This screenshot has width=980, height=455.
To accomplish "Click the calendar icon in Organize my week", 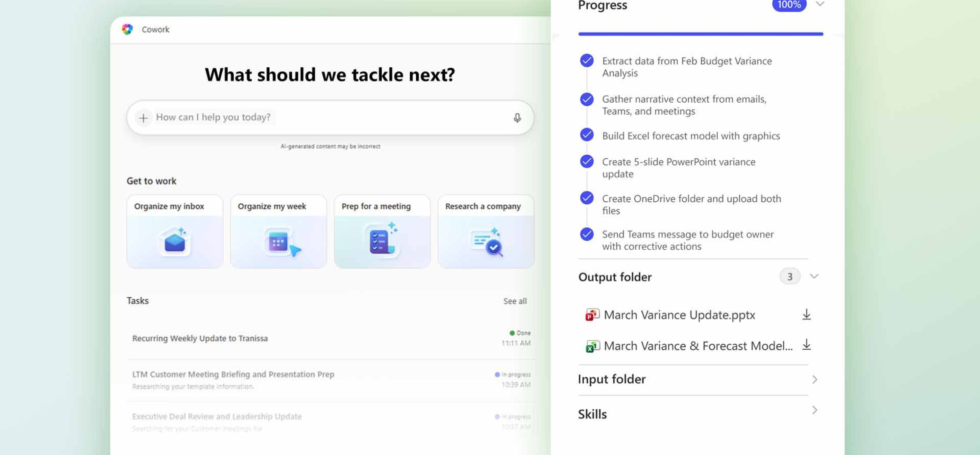I will coord(281,243).
